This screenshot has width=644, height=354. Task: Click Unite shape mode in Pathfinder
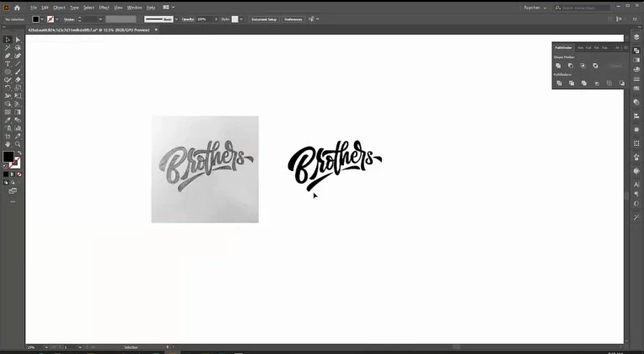[x=558, y=66]
